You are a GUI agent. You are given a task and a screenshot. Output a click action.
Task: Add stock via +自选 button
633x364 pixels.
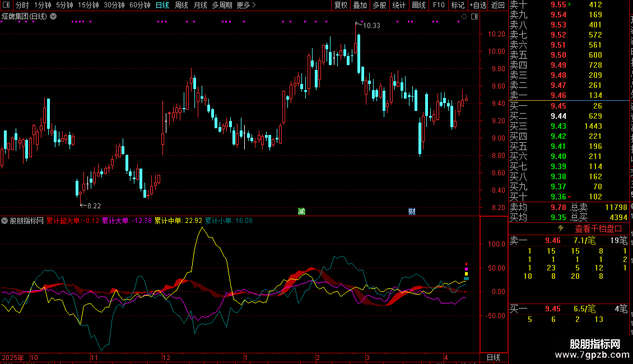pos(478,5)
